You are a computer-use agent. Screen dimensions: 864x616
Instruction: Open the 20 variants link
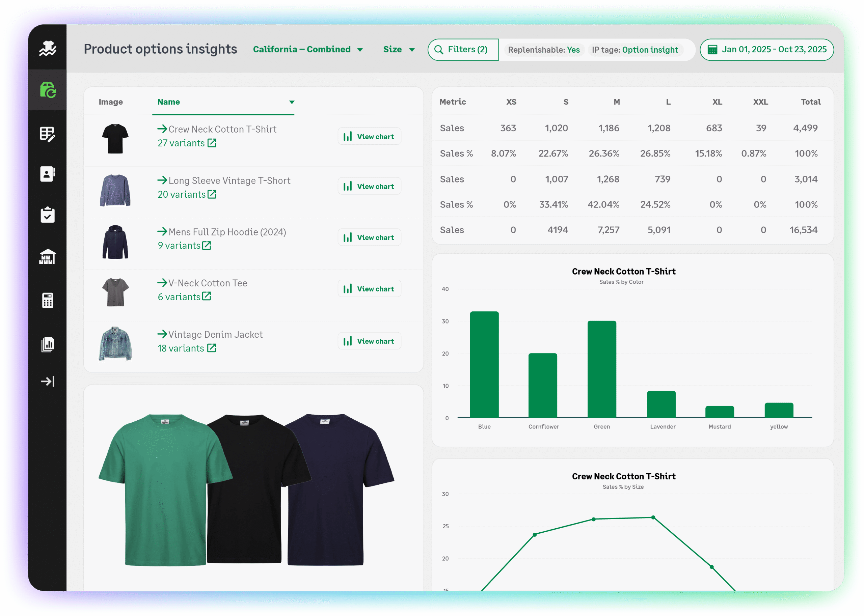tap(182, 194)
